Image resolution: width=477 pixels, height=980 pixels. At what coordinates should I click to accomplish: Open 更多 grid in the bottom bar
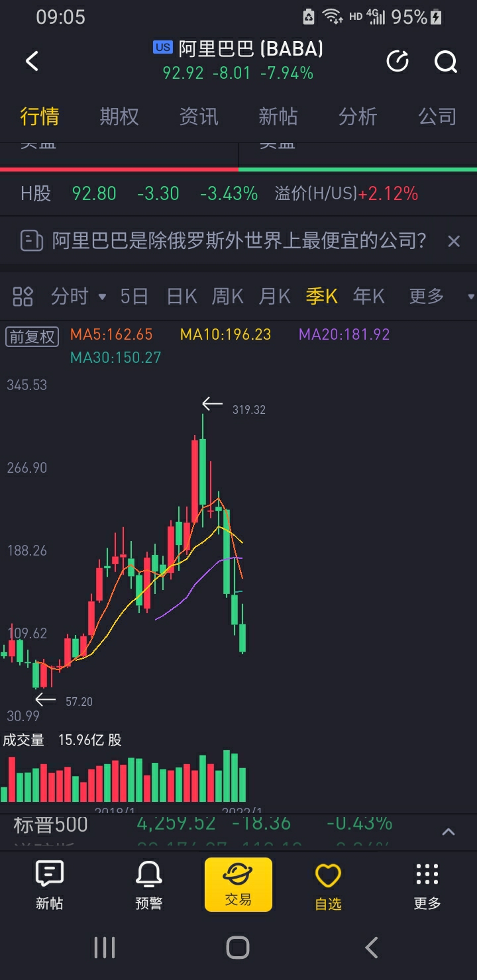click(427, 885)
